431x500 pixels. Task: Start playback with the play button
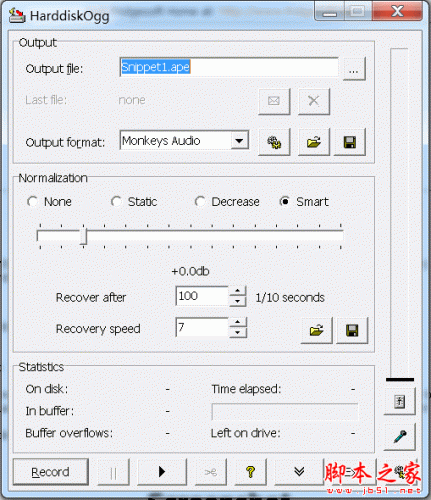[x=162, y=472]
